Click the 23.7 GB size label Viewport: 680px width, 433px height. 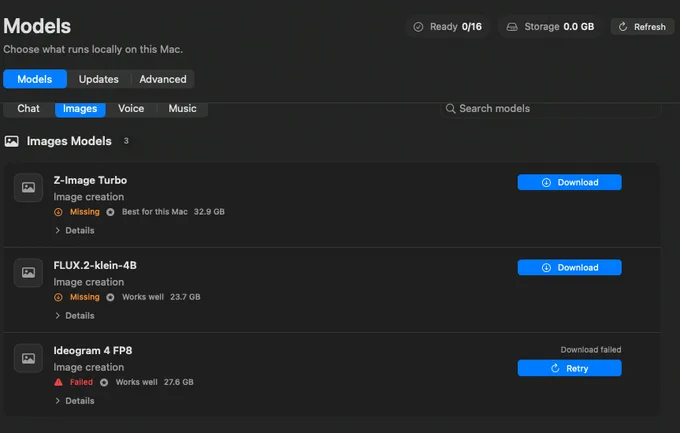[x=185, y=297]
